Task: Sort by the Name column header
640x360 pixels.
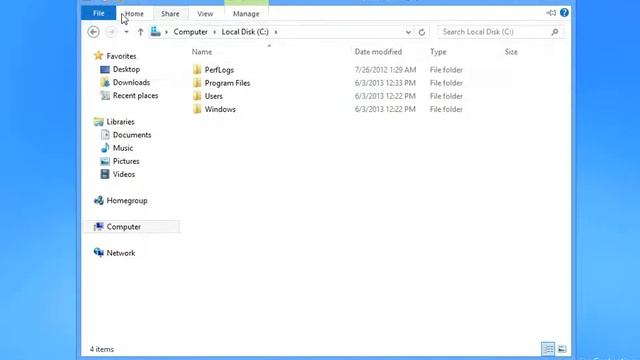Action: [202, 52]
